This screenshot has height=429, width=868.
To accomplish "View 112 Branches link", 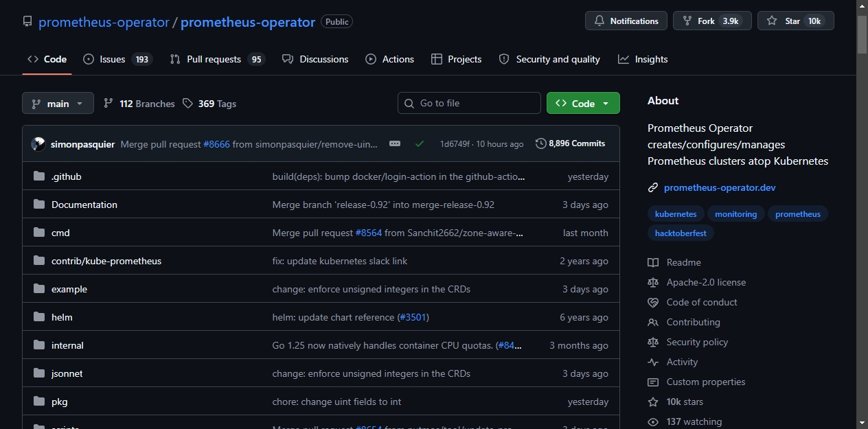I will tap(139, 104).
